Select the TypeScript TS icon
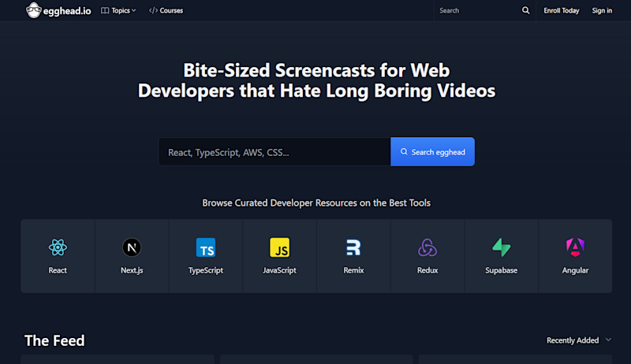 [x=206, y=247]
